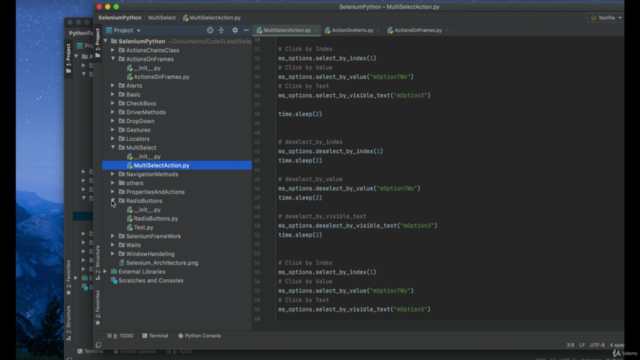Expand the ActionsChainsClass folder

[113, 50]
